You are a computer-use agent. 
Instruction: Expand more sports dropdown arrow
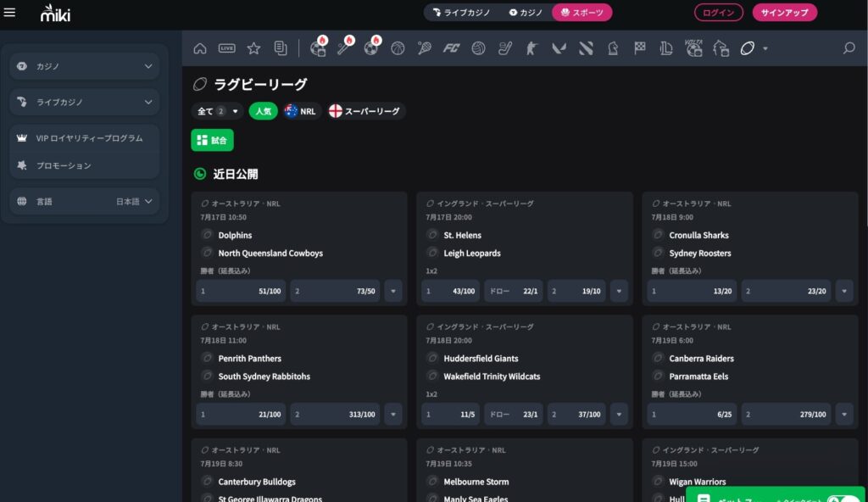[765, 49]
